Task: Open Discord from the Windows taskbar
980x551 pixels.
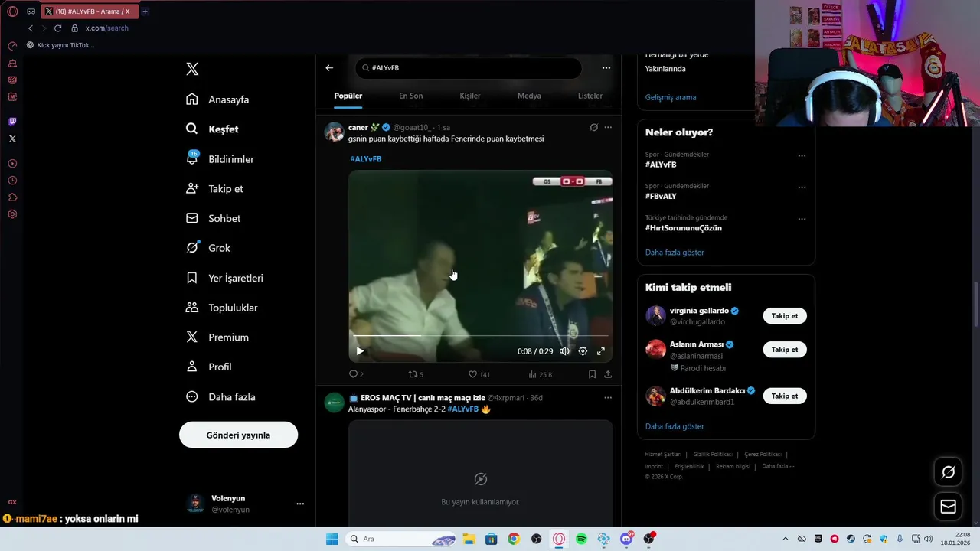Action: 626,539
